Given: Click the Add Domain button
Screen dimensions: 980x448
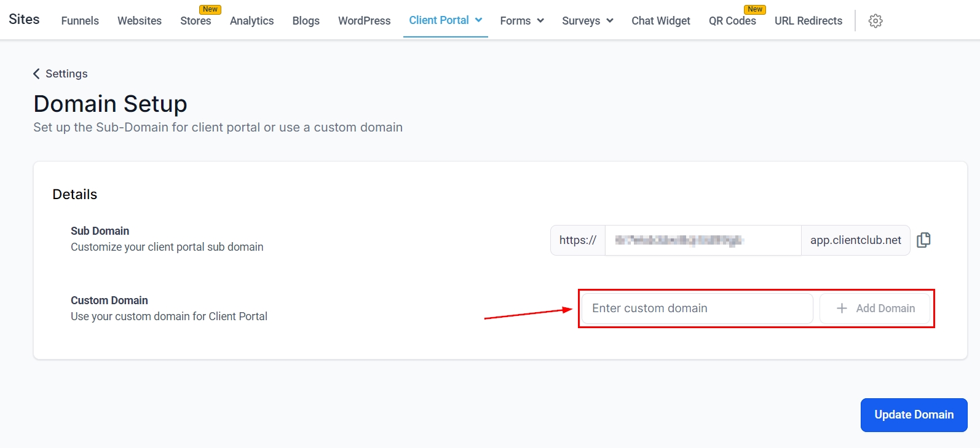Looking at the screenshot, I should click(875, 308).
